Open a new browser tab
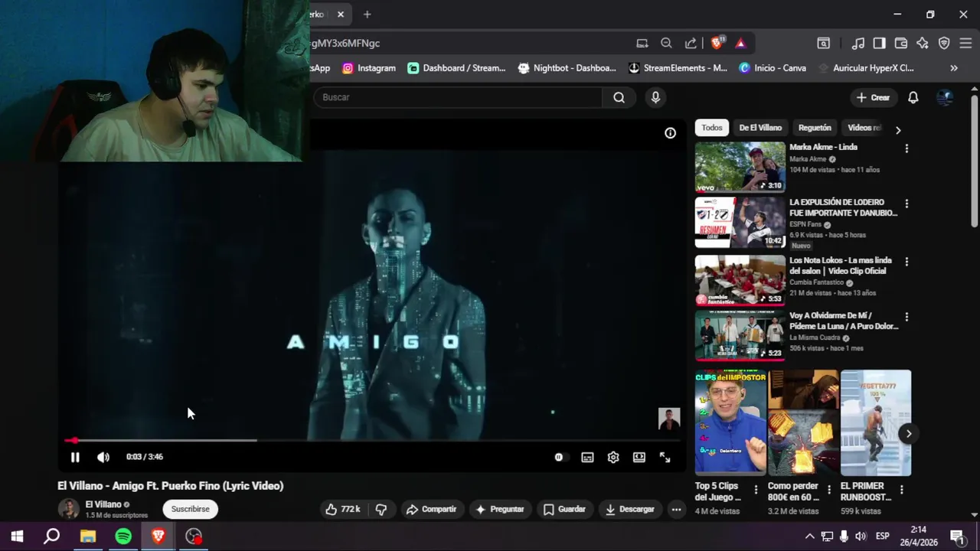Screen dimensions: 980x551 (x=367, y=14)
